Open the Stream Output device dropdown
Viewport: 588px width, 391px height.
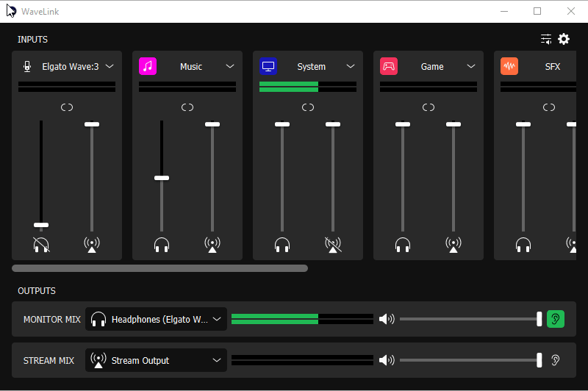[156, 360]
